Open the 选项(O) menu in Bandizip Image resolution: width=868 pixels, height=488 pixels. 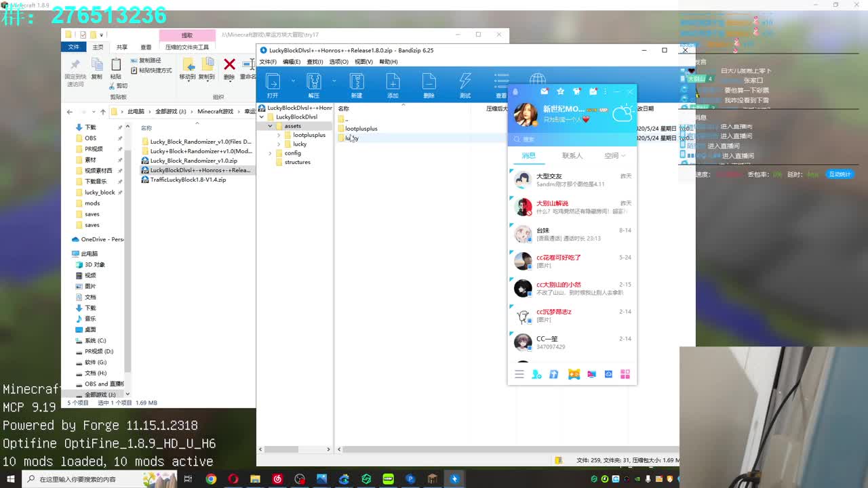pos(338,62)
